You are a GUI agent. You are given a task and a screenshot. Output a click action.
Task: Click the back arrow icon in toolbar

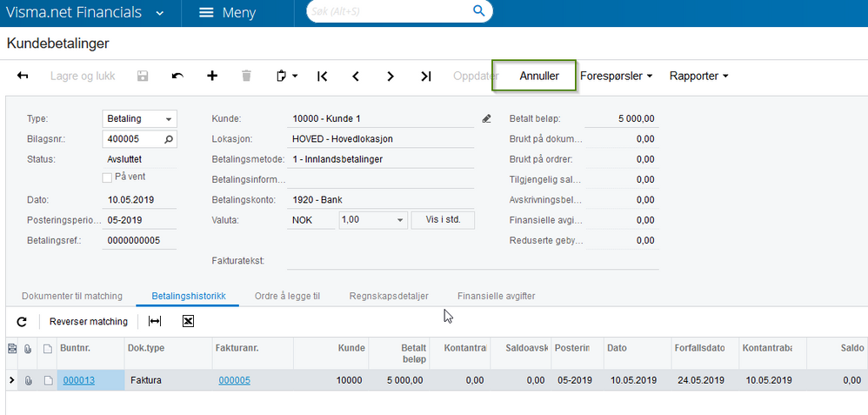(x=23, y=77)
